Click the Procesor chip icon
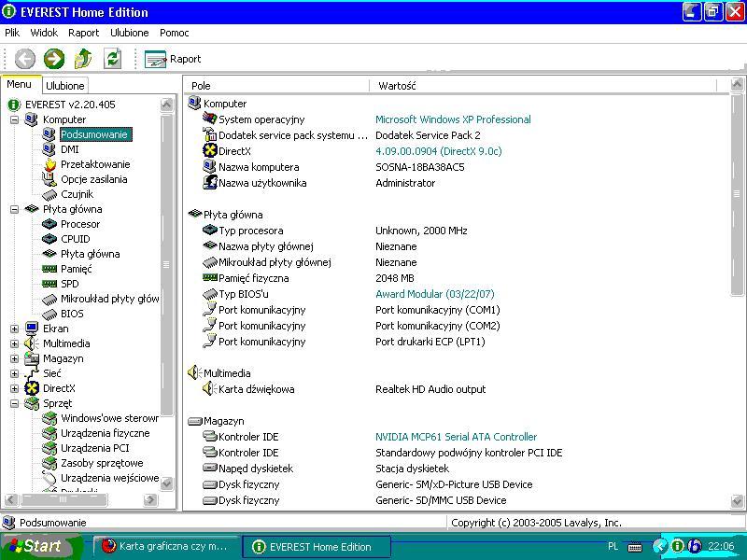The height and width of the screenshot is (560, 747). click(x=49, y=224)
